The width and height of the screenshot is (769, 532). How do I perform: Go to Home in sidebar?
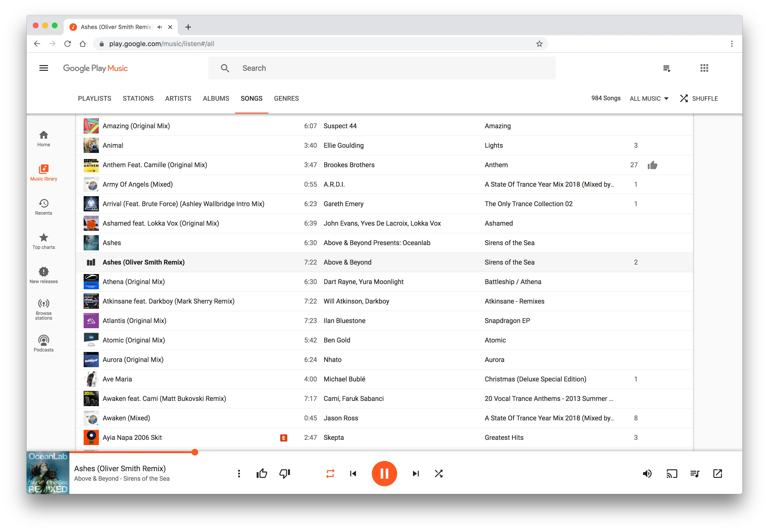pos(44,139)
